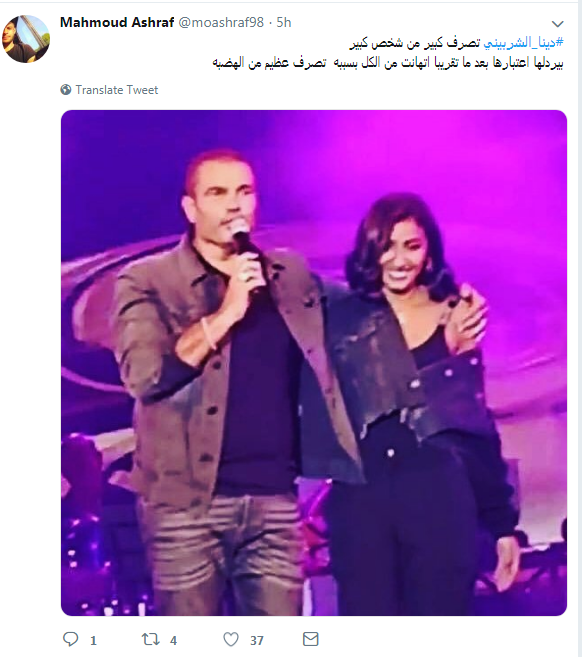Open the 5h timestamp link
The height and width of the screenshot is (657, 582).
(x=284, y=22)
